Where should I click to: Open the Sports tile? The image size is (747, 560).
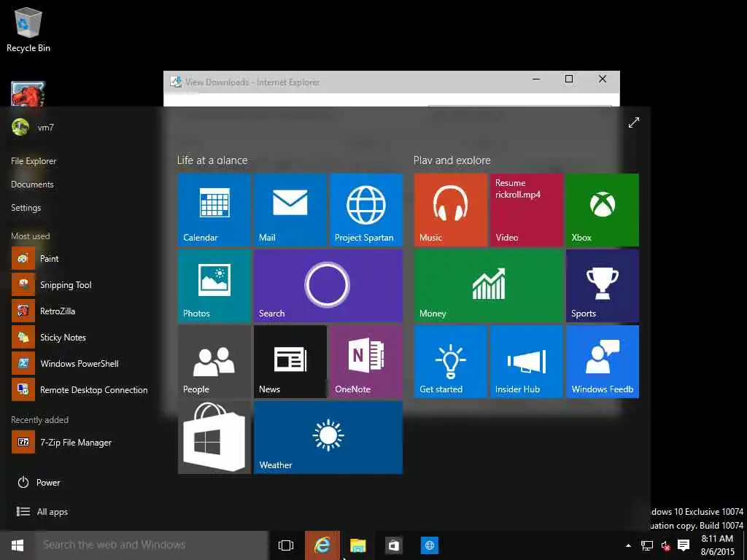(603, 286)
